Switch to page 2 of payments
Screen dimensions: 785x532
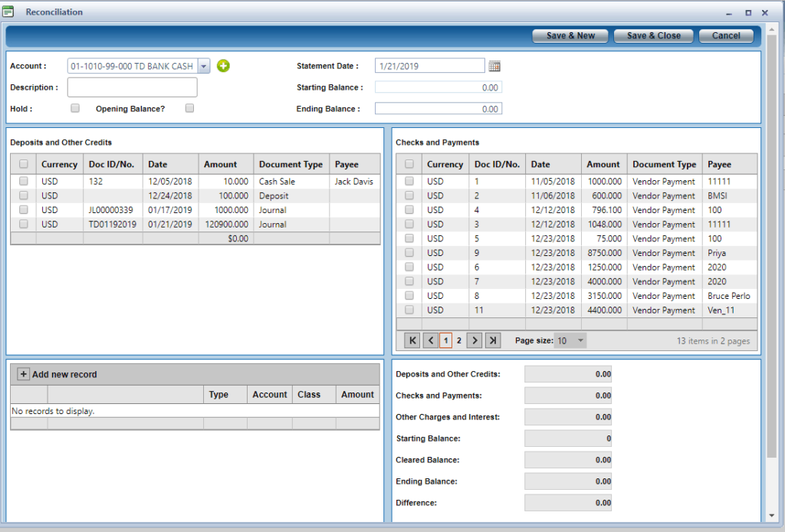pyautogui.click(x=459, y=340)
